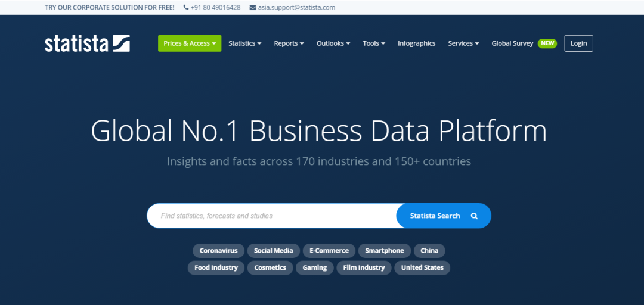Screen dimensions: 644x305
Task: Open the Global Survey page
Action: pos(512,43)
